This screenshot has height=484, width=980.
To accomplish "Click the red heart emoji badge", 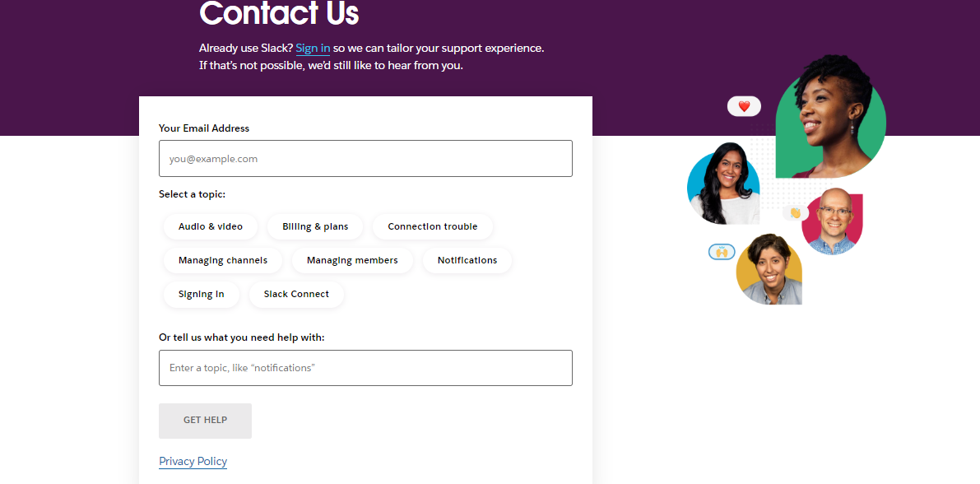I will pyautogui.click(x=743, y=105).
